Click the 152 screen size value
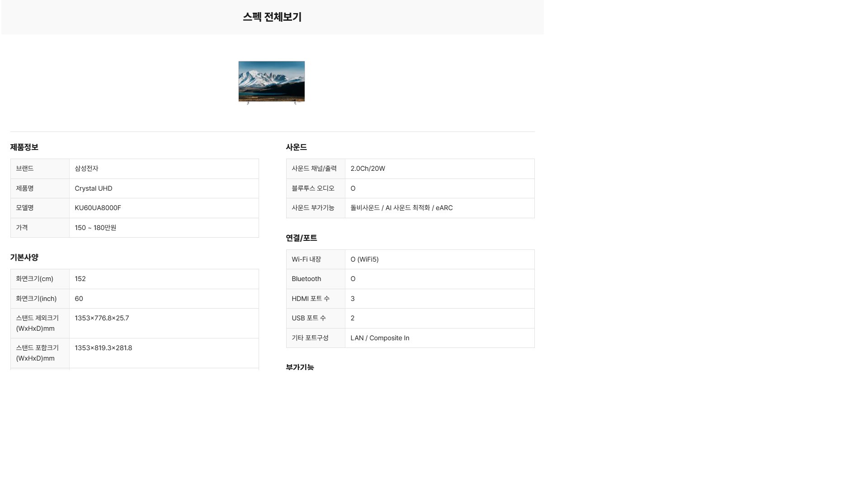 [80, 279]
